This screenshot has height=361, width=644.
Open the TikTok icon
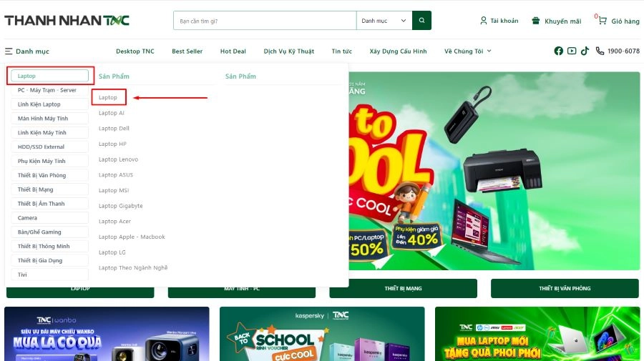585,51
